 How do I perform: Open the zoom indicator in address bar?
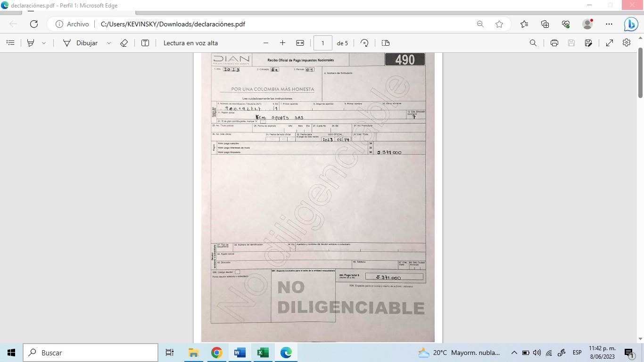(480, 24)
